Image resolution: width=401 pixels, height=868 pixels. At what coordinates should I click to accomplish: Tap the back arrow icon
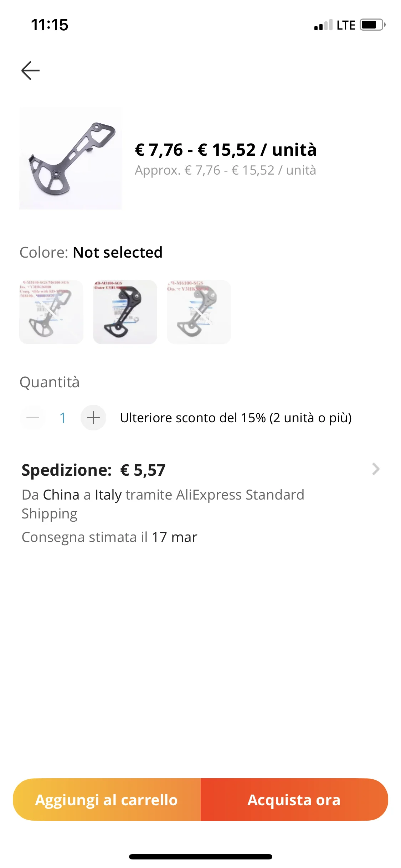31,70
